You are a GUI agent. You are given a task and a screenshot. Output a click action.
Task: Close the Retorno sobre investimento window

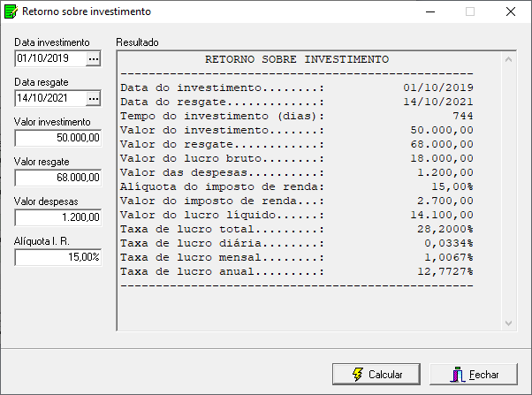tap(511, 11)
